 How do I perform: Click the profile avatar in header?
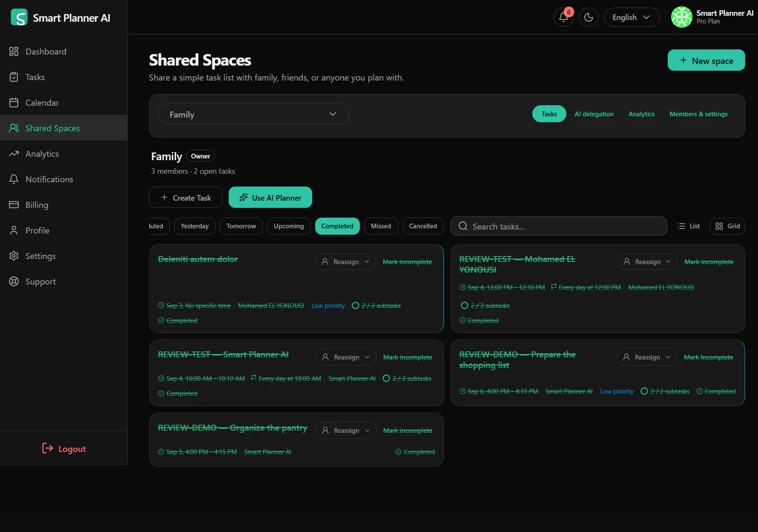[682, 17]
